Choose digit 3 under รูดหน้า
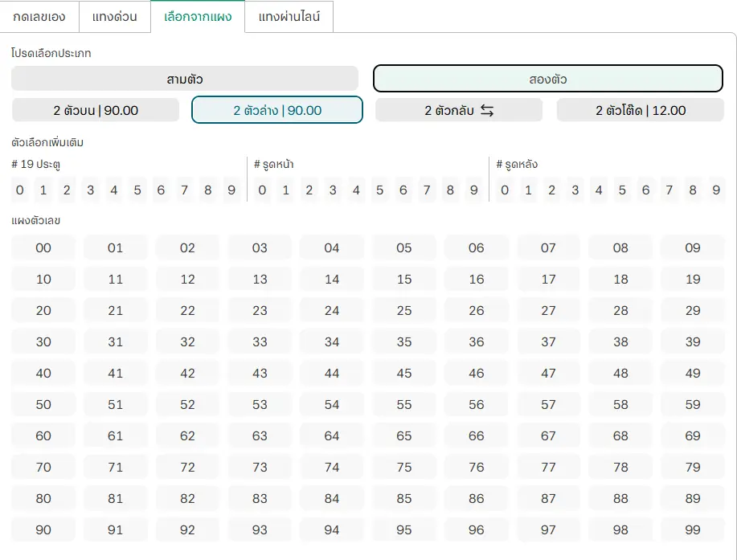The image size is (737, 560). [x=333, y=190]
